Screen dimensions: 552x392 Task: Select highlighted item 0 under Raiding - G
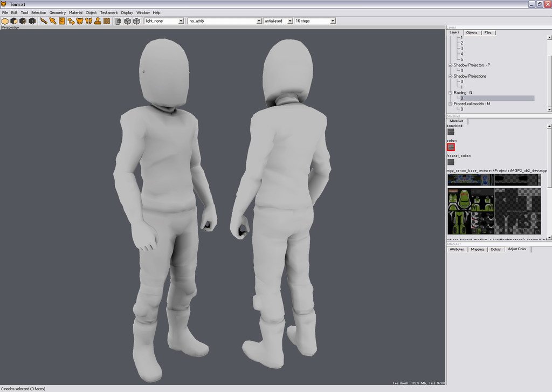click(x=496, y=98)
